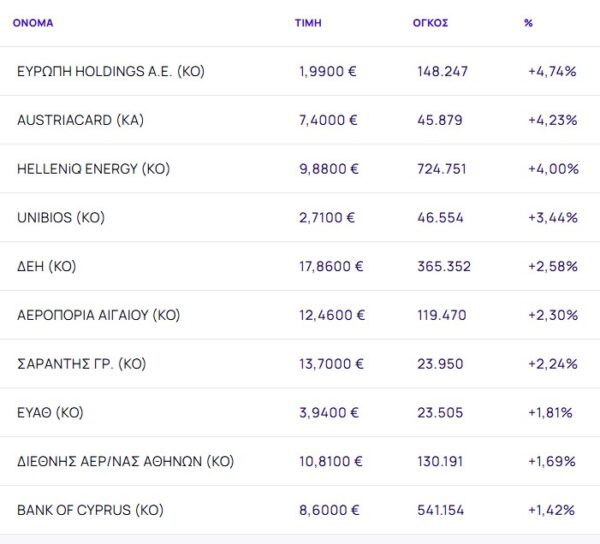Viewport: 600px width, 544px height.
Task: Click the ΟΝΟΜΑ column header
Action: pyautogui.click(x=33, y=22)
